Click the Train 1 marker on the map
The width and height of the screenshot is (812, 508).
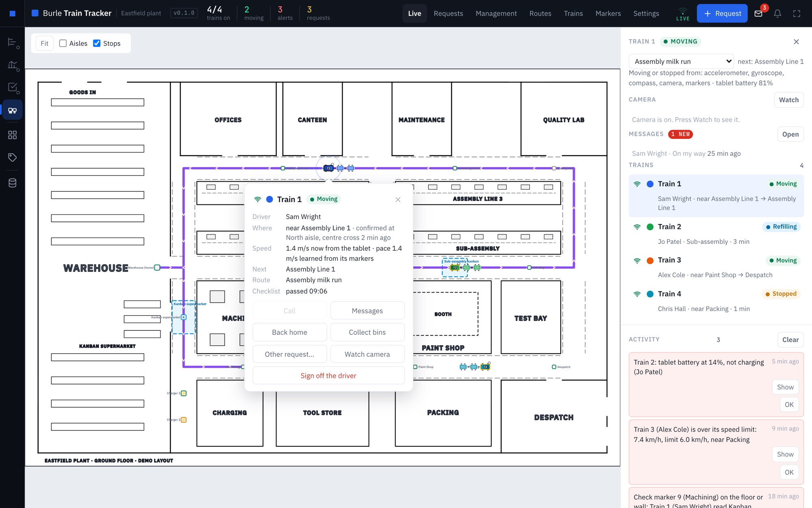(x=328, y=168)
